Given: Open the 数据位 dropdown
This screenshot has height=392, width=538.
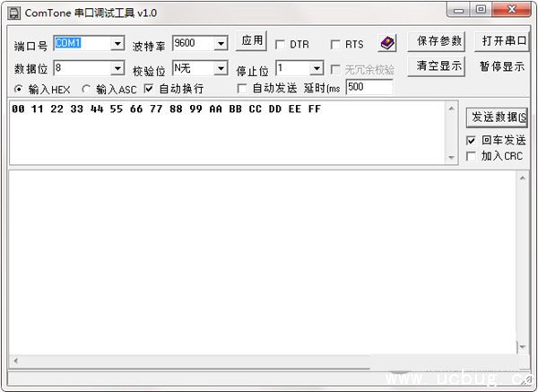Looking at the screenshot, I should point(117,68).
